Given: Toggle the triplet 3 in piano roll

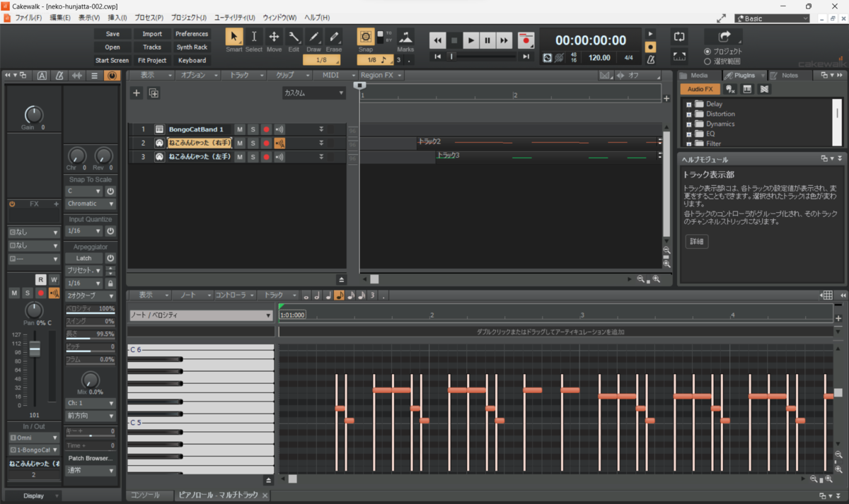Looking at the screenshot, I should tap(372, 295).
